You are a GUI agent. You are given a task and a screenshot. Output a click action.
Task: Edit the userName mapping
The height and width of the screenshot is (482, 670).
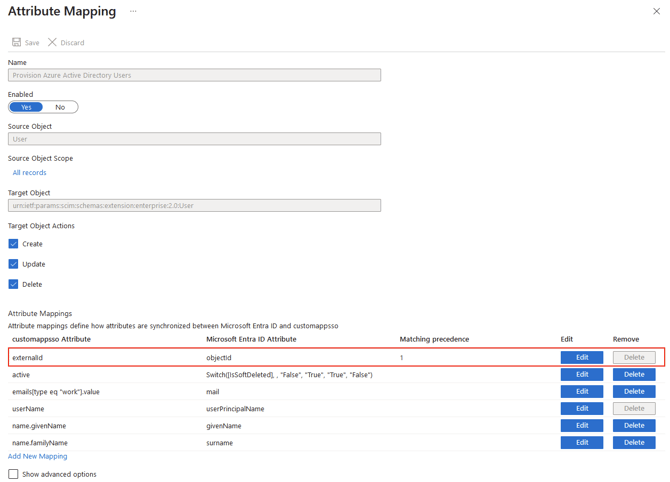tap(581, 408)
